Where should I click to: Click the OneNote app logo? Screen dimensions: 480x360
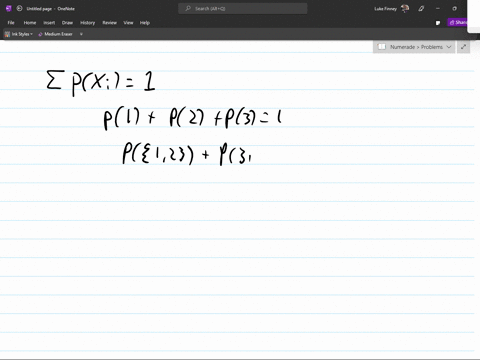tap(9, 9)
